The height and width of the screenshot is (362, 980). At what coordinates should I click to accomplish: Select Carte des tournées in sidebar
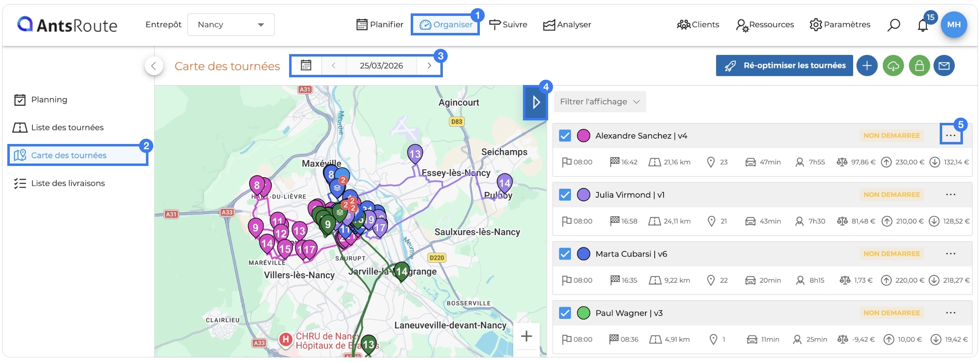click(x=78, y=155)
